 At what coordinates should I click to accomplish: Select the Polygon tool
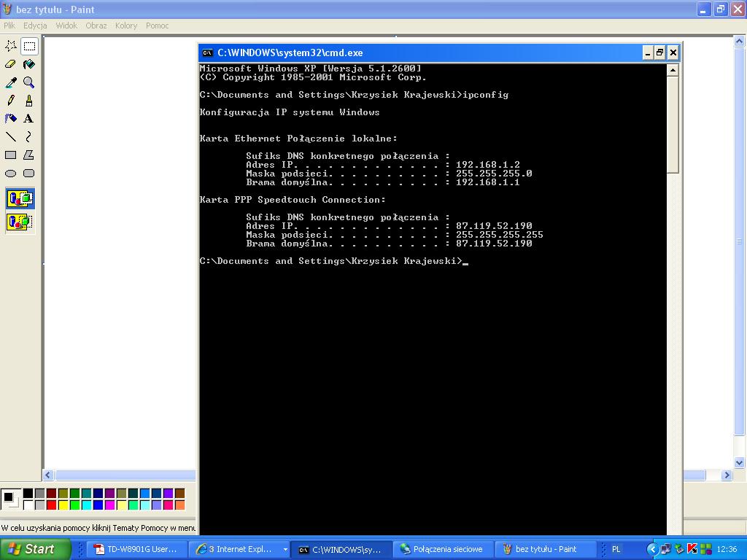click(x=29, y=155)
